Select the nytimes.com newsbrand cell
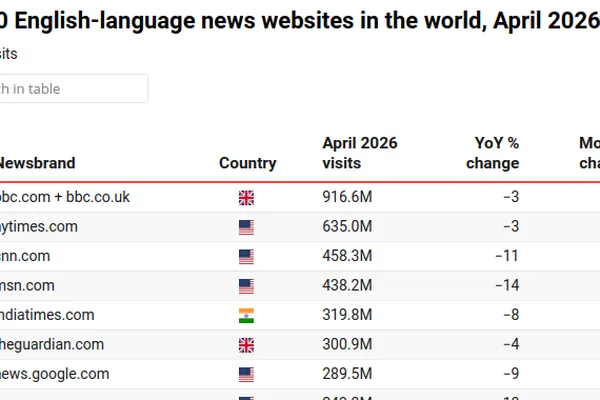 click(39, 227)
